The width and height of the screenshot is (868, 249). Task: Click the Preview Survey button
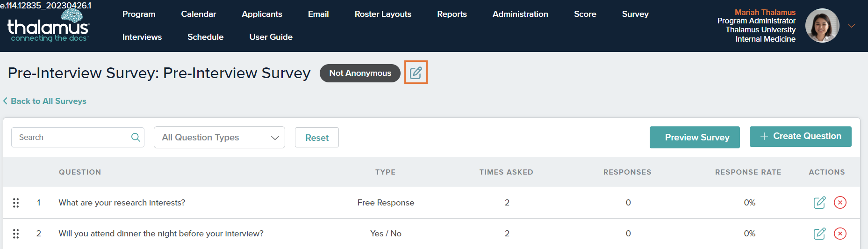tap(694, 137)
